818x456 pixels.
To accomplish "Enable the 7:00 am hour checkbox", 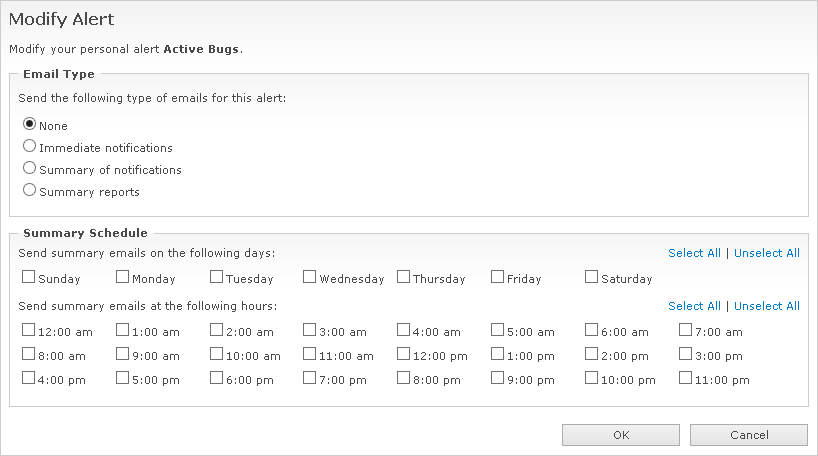I will [686, 330].
